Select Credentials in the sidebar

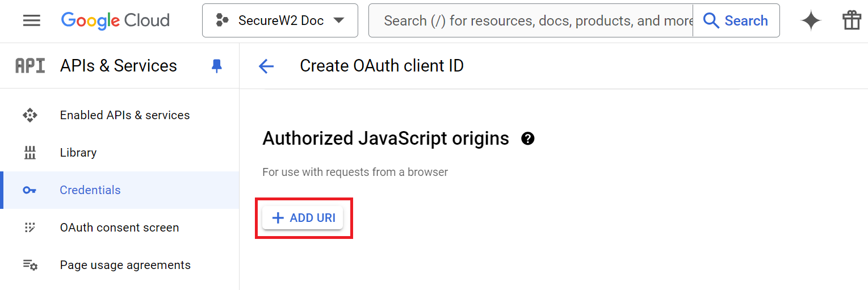(x=90, y=190)
